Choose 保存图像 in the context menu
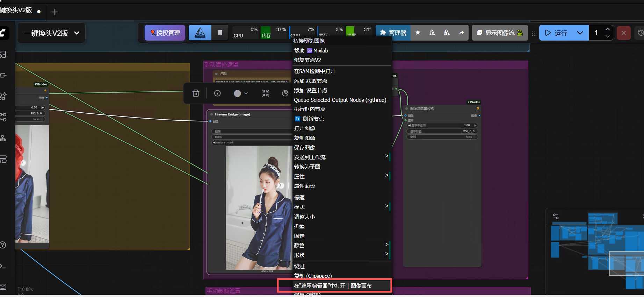This screenshot has height=297, width=644. pyautogui.click(x=304, y=148)
